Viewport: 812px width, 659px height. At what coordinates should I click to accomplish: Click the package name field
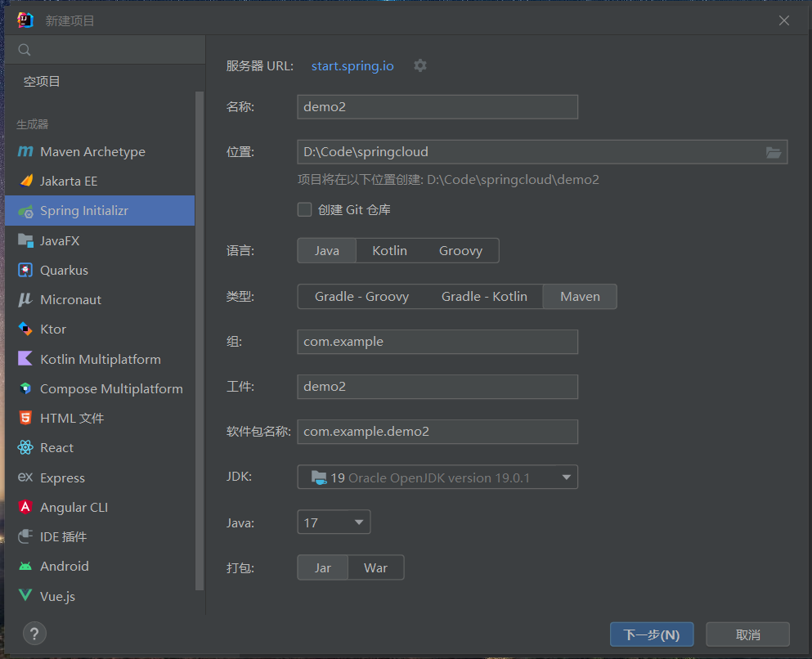point(437,432)
